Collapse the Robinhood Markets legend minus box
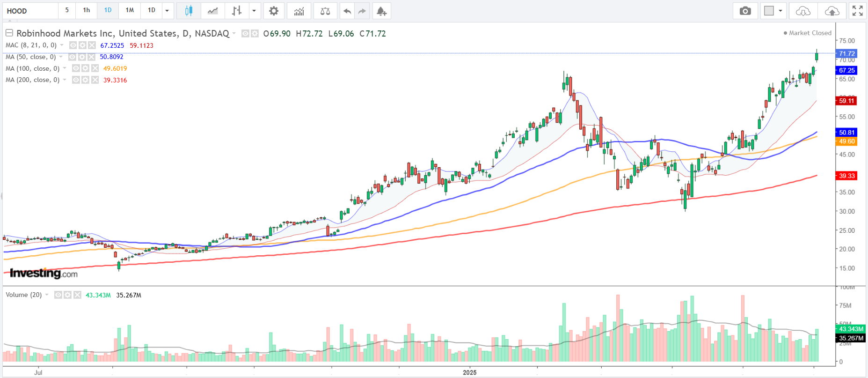868x378 pixels. 9,33
